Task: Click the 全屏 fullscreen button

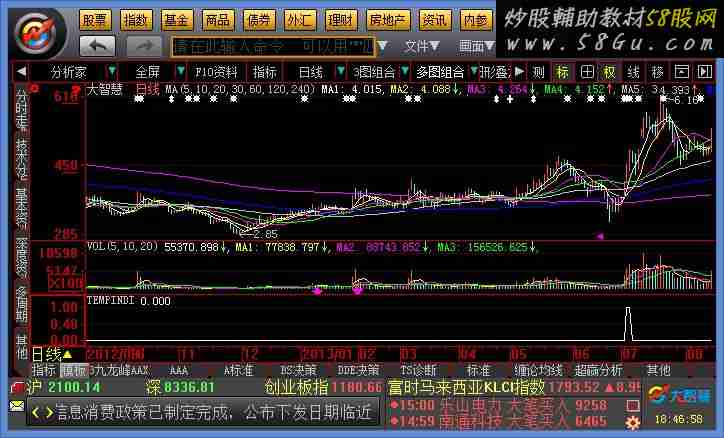Action: pos(148,72)
